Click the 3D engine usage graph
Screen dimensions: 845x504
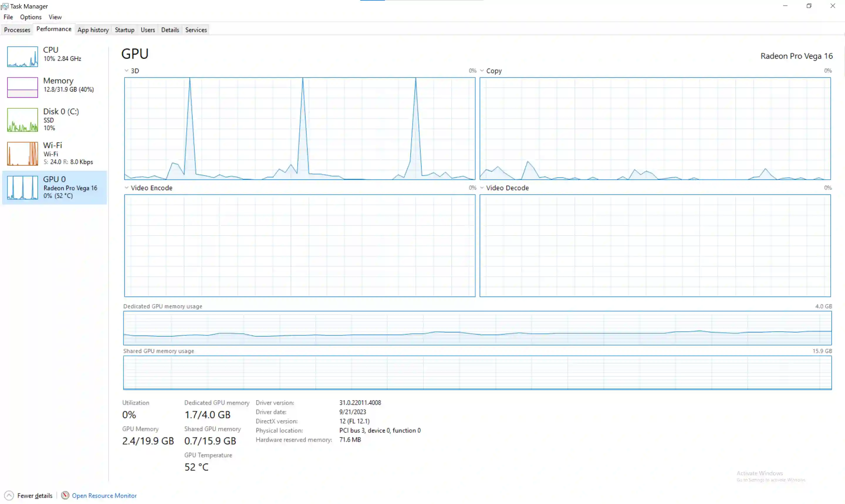tap(300, 128)
